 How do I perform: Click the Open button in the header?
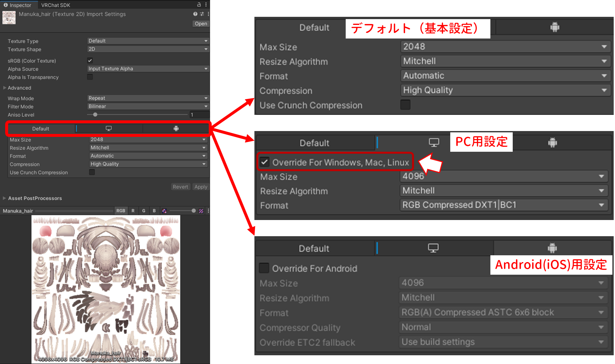point(201,24)
